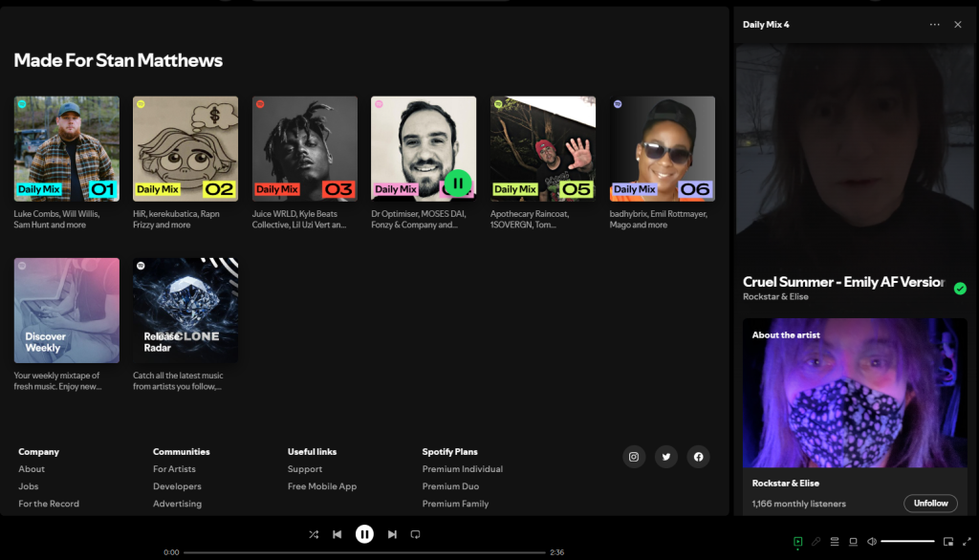
Task: Close the Daily Mix 4 side panel
Action: coord(958,24)
